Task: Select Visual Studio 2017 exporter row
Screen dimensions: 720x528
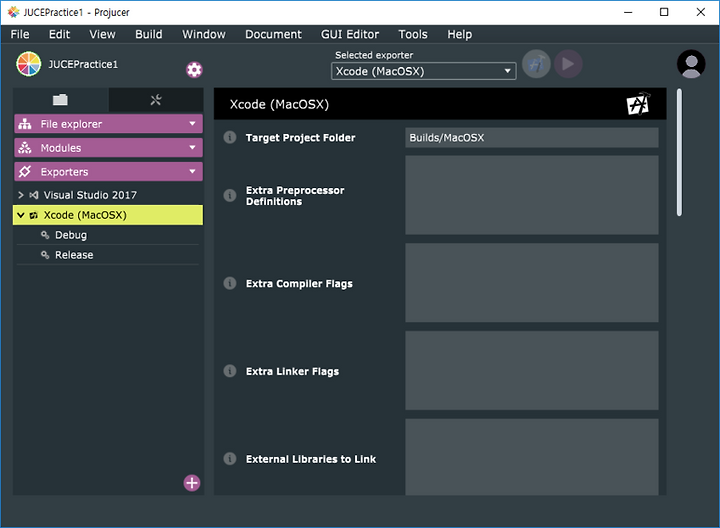Action: pos(108,195)
